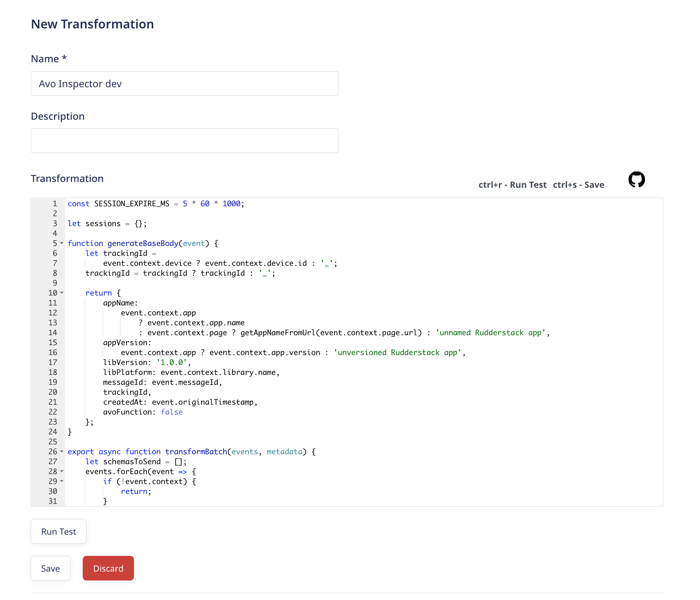This screenshot has height=600, width=700.
Task: Click the GitHub icon above the editor
Action: (636, 180)
